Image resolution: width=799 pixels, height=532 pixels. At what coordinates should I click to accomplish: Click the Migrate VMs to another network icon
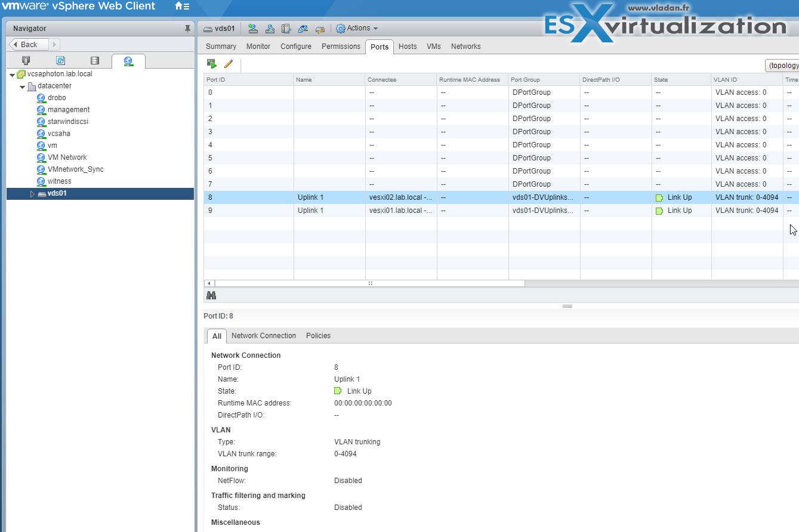[x=303, y=29]
